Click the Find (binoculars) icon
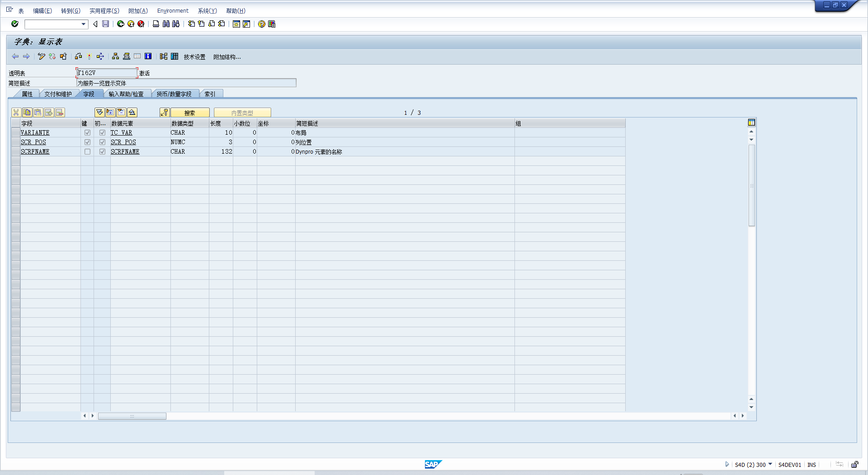 click(x=165, y=24)
